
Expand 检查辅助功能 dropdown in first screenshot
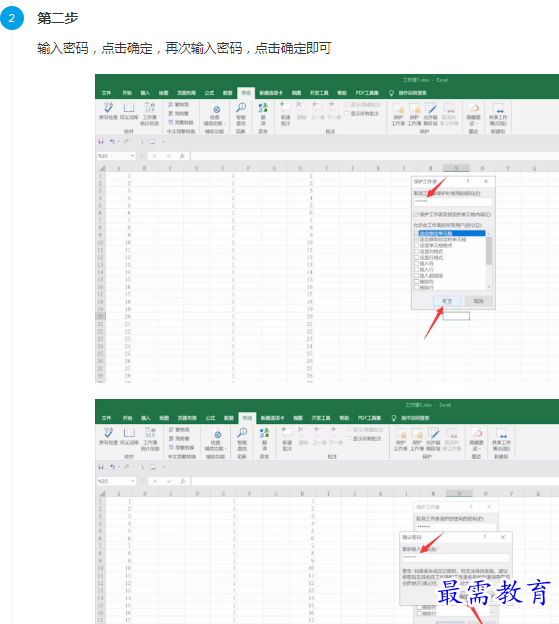pos(225,123)
